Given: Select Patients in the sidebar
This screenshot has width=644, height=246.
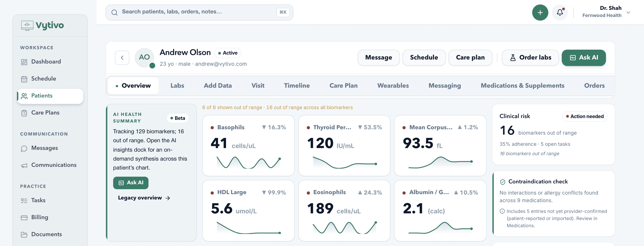Looking at the screenshot, I should pos(50,96).
